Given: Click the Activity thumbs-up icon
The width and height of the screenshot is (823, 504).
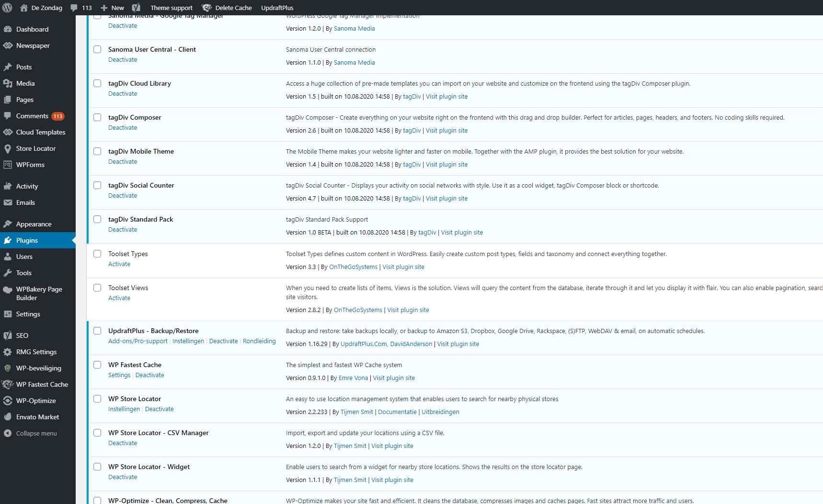Looking at the screenshot, I should click(8, 186).
